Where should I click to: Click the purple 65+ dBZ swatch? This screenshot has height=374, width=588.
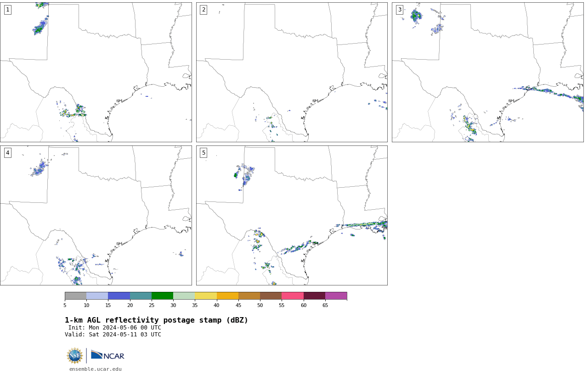(x=336, y=296)
